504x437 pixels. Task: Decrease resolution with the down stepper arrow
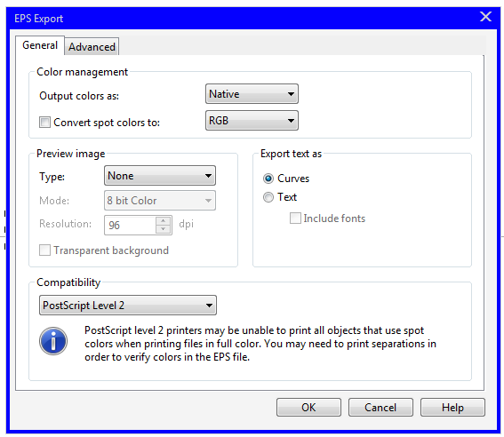pyautogui.click(x=164, y=229)
